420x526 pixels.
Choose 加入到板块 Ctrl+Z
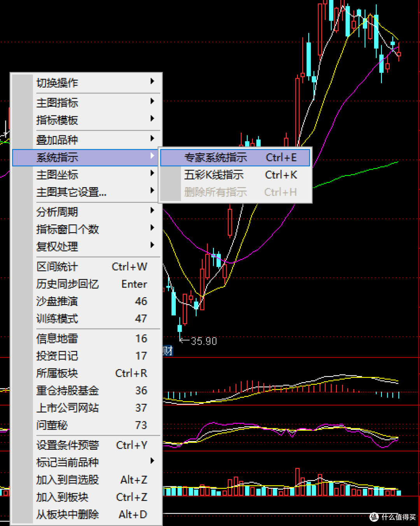click(x=87, y=497)
